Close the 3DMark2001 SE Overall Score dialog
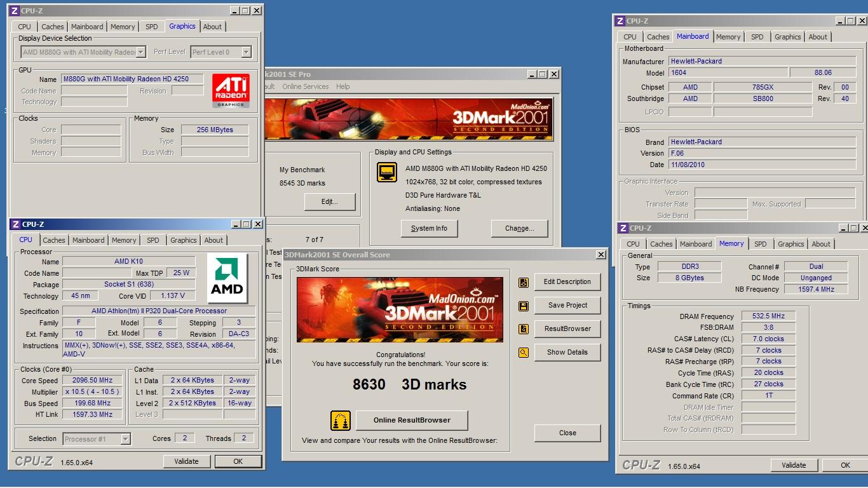Image resolution: width=868 pixels, height=488 pixels. (600, 255)
